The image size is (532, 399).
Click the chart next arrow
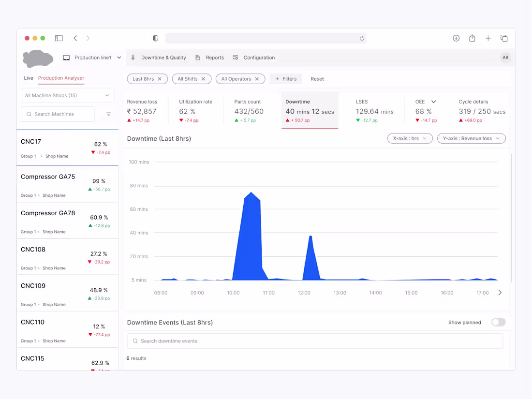coord(500,293)
